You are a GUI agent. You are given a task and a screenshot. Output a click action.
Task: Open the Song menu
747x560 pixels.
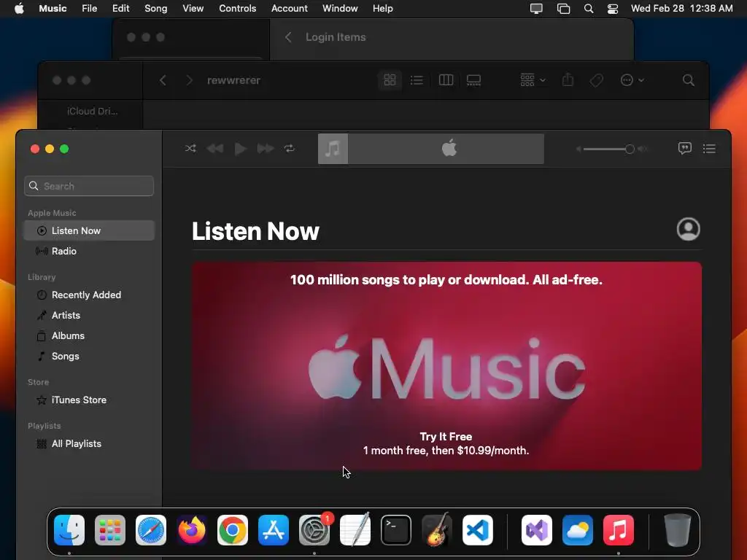(x=156, y=9)
